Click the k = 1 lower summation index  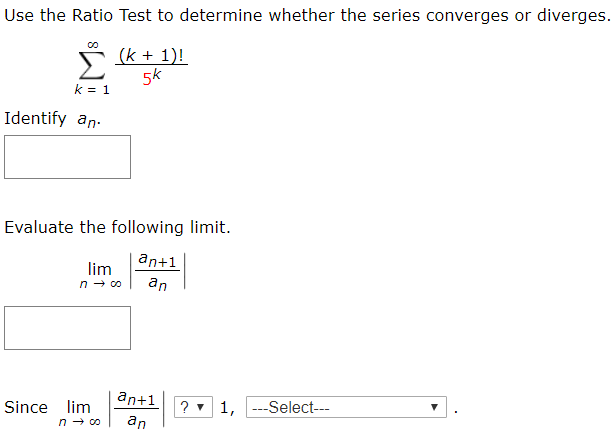pyautogui.click(x=92, y=90)
